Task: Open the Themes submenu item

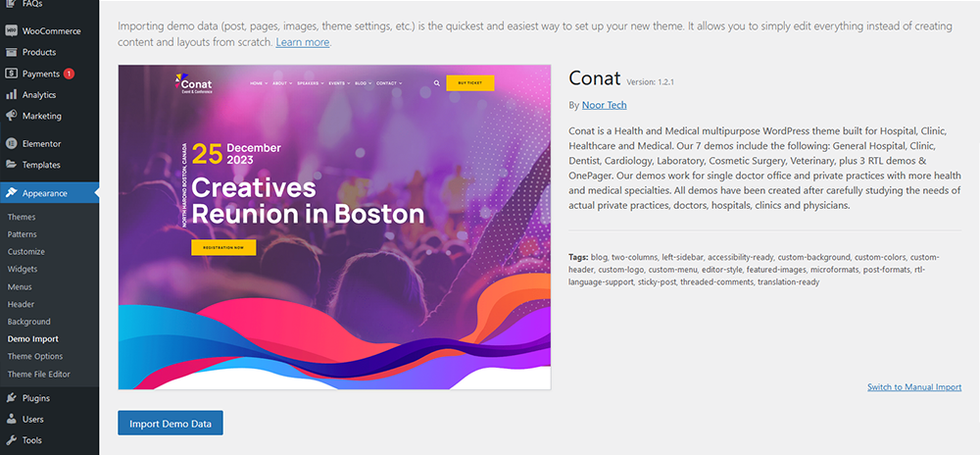Action: coord(22,217)
